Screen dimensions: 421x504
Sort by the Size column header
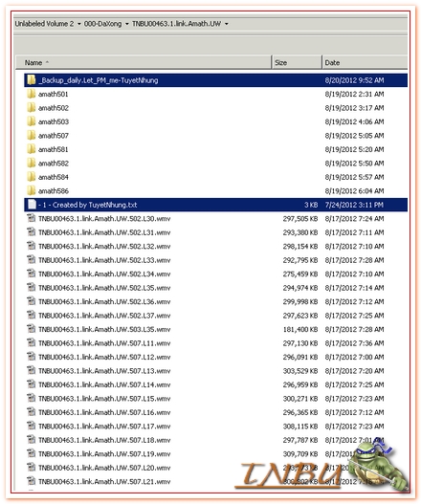(297, 62)
